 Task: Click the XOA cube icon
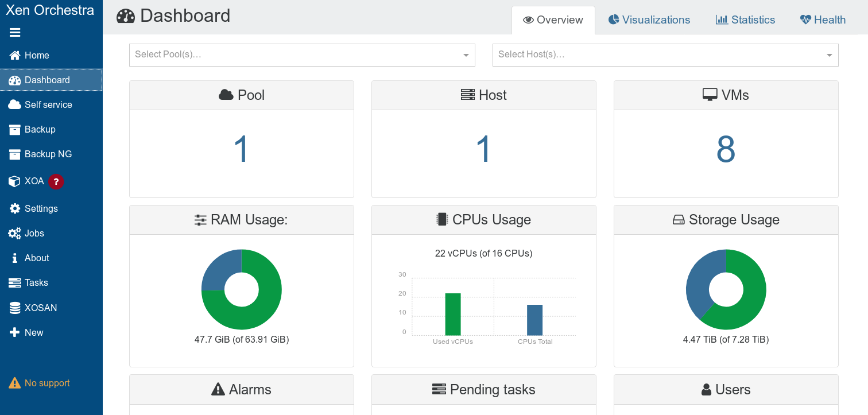[x=15, y=181]
